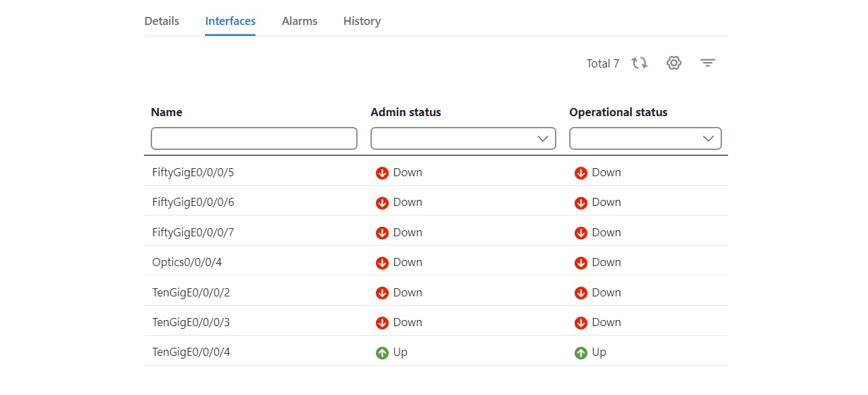
Task: Click the red Down operational icon for Optics0/0/0/4
Action: pyautogui.click(x=581, y=263)
